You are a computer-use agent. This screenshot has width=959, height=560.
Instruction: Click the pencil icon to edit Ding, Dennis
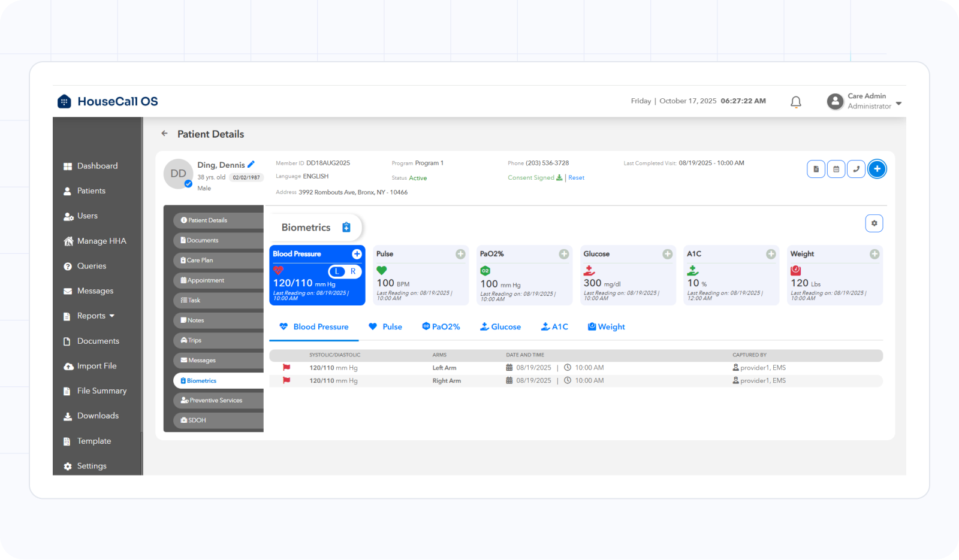pyautogui.click(x=251, y=164)
